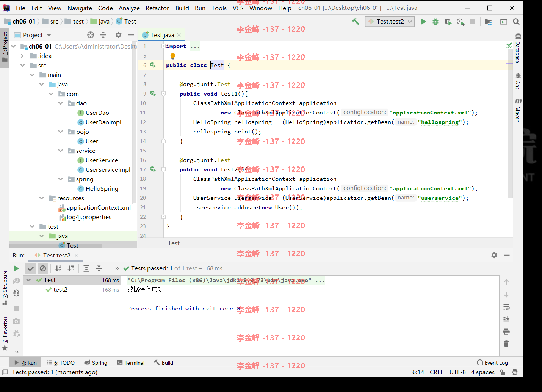The width and height of the screenshot is (542, 392).
Task: Run with coverage icon in toolbar
Action: click(x=448, y=22)
